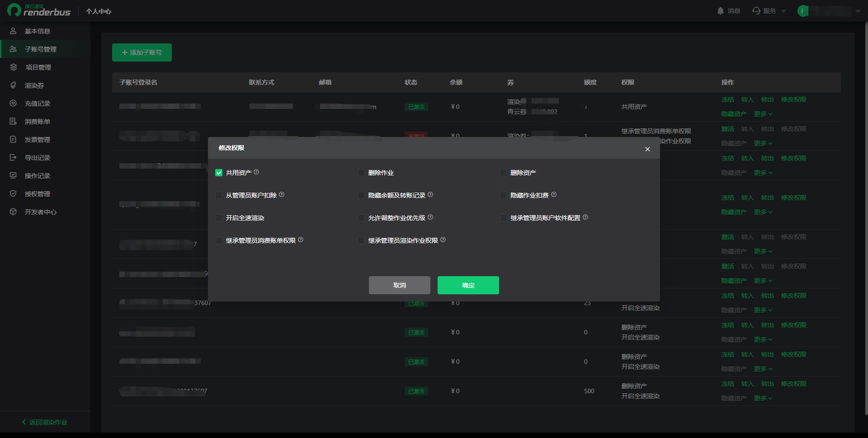Click the 发票管理 invoice icon
The width and height of the screenshot is (868, 438).
[x=13, y=139]
